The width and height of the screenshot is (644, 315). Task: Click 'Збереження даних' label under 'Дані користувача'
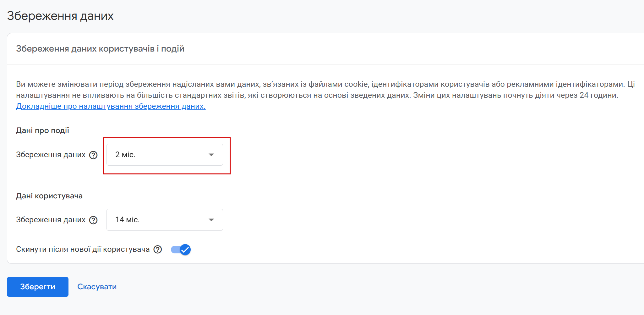pyautogui.click(x=51, y=220)
